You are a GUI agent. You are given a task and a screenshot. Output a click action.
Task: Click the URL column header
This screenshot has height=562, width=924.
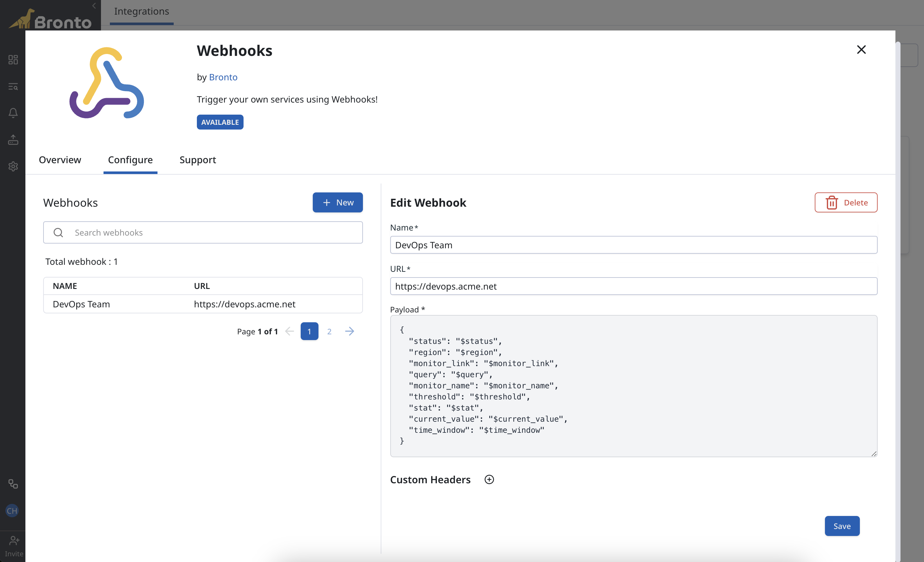point(202,286)
